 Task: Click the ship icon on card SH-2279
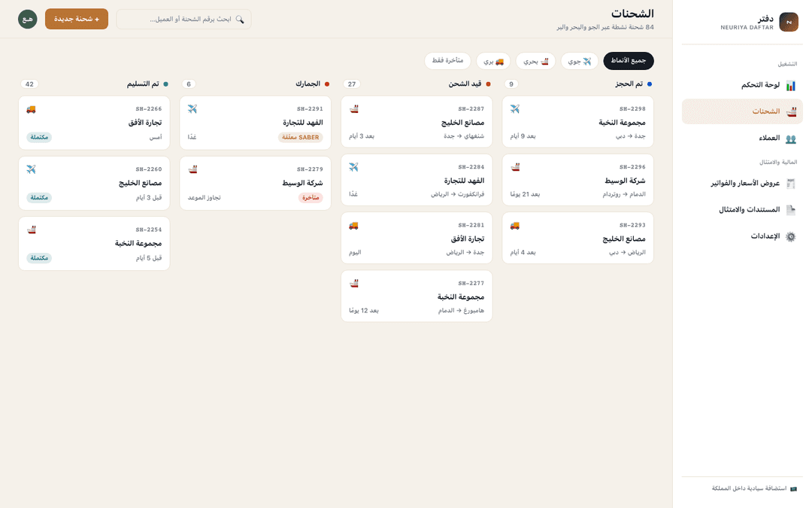click(x=192, y=169)
